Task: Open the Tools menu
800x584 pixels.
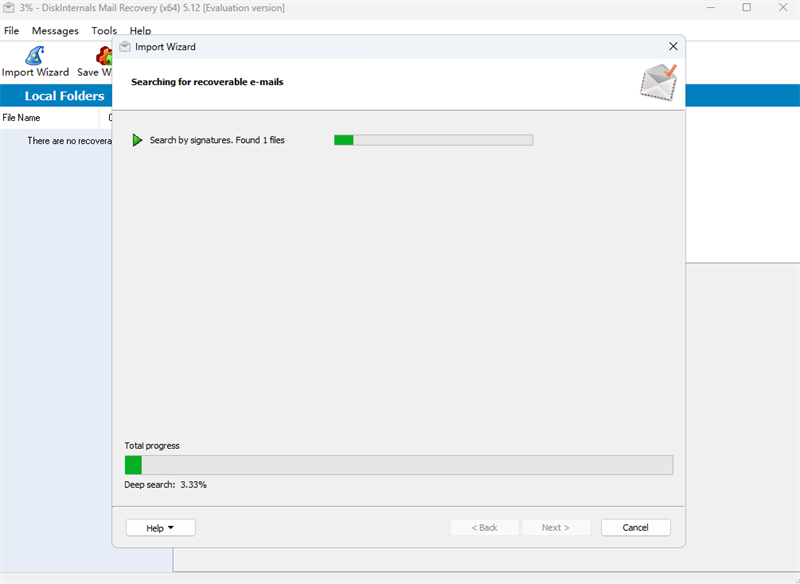Action: (x=104, y=31)
